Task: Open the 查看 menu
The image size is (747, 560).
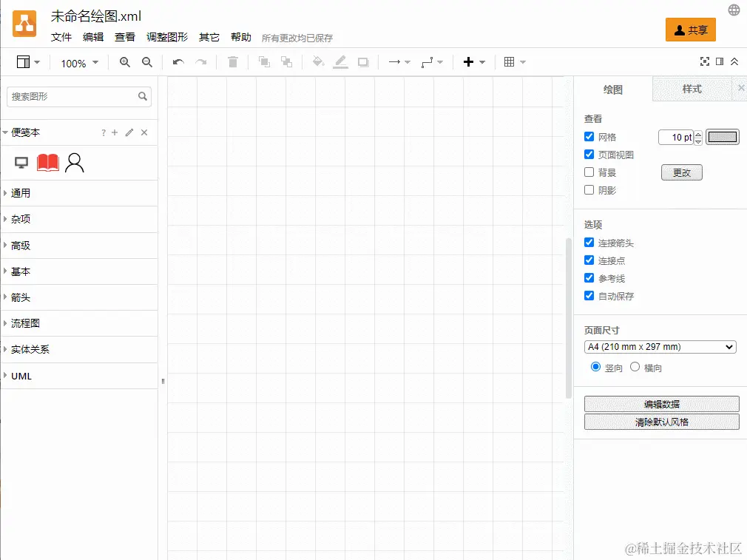Action: [125, 37]
